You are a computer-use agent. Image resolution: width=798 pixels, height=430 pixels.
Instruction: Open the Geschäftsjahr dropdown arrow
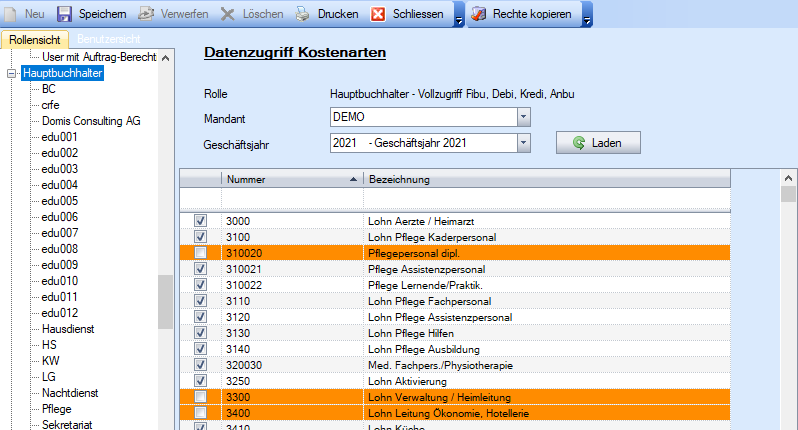pyautogui.click(x=524, y=143)
